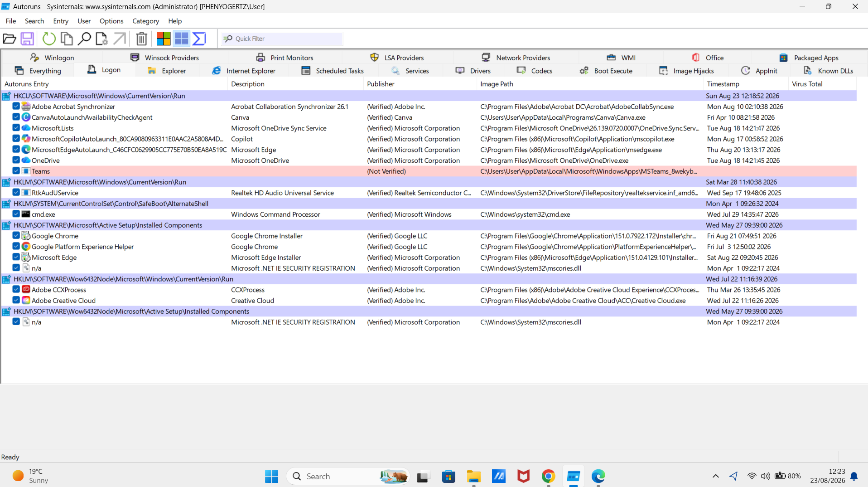This screenshot has width=868, height=487.
Task: Open the Help menu
Action: click(175, 21)
